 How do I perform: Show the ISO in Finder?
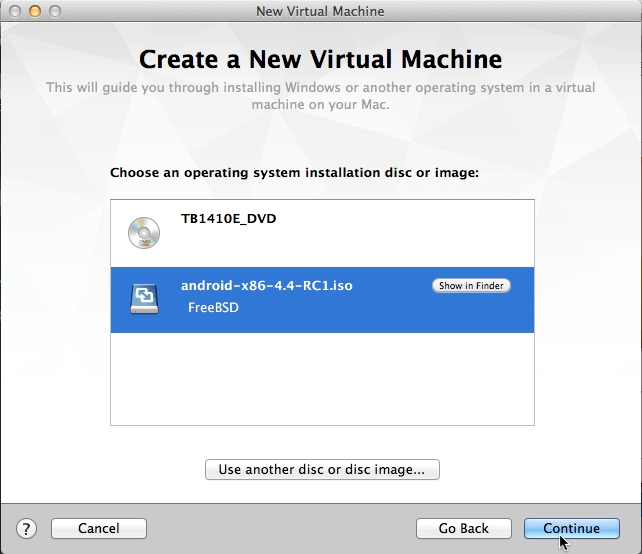[x=471, y=285]
